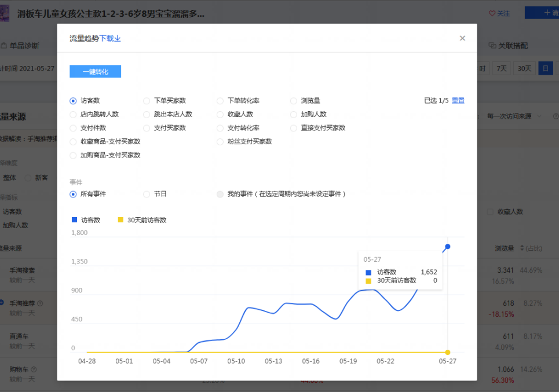Click the product thumbnail image
Image resolution: width=559 pixels, height=392 pixels.
5,13
